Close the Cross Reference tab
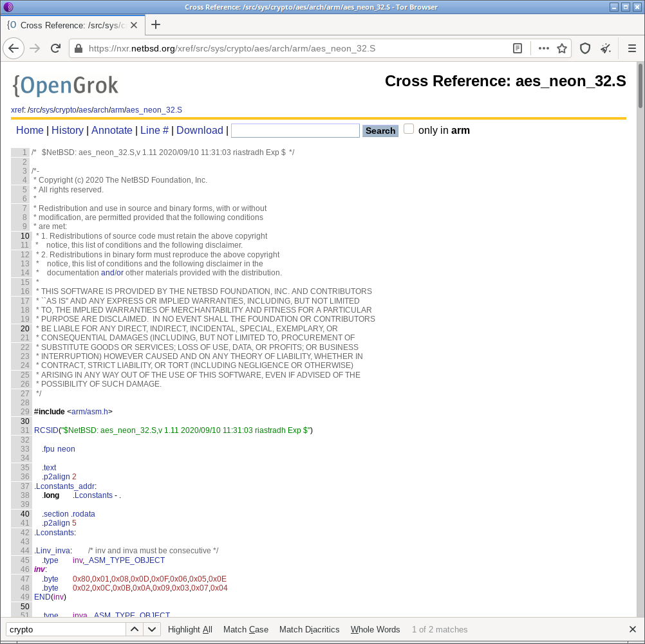 134,25
